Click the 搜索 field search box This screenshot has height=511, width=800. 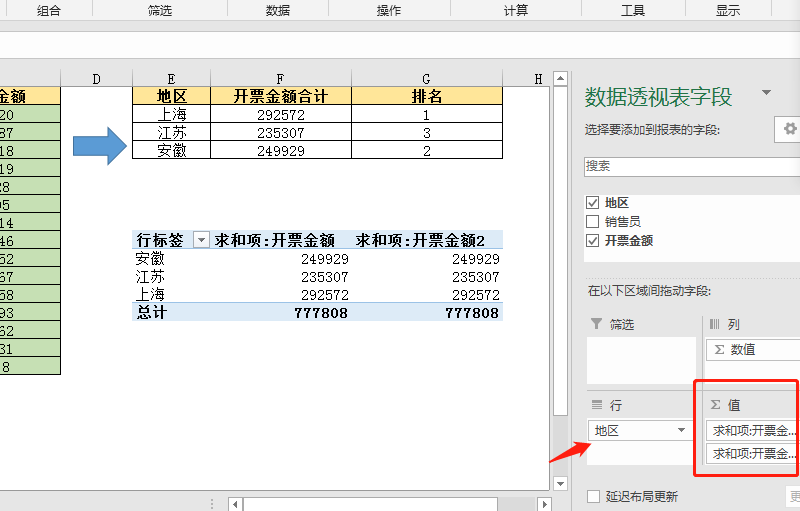(692, 166)
